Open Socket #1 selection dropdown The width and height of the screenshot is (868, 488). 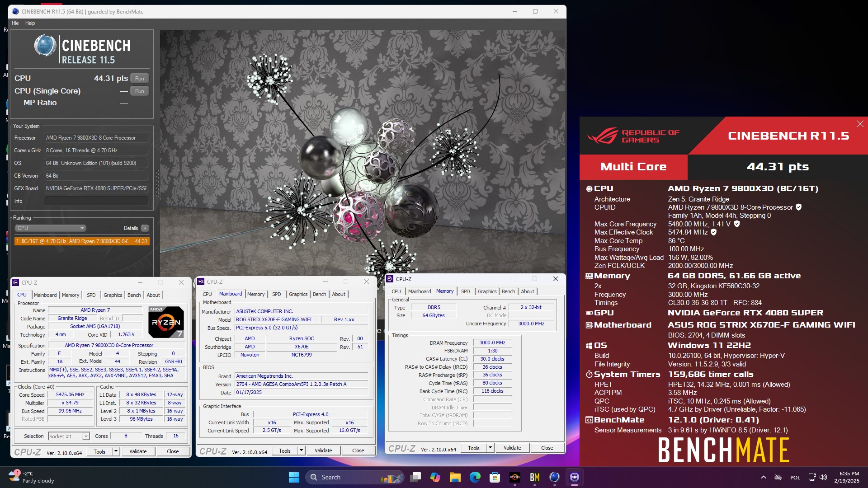(x=69, y=436)
